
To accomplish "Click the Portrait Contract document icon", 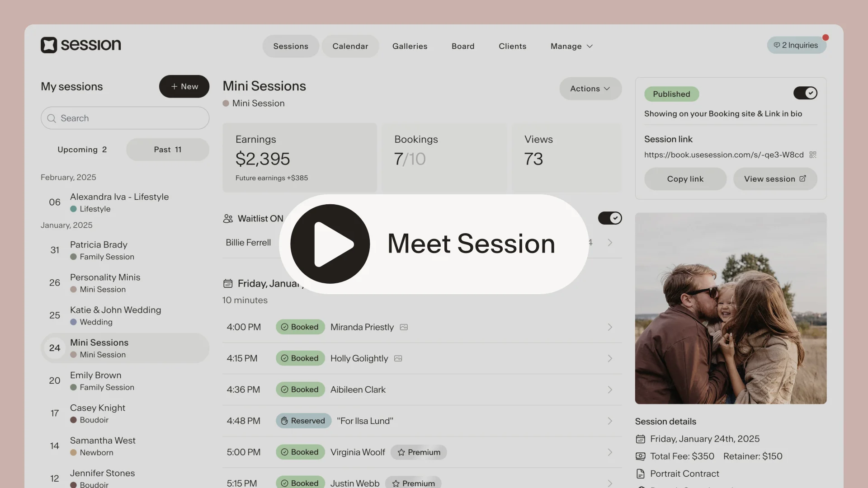I will [640, 474].
